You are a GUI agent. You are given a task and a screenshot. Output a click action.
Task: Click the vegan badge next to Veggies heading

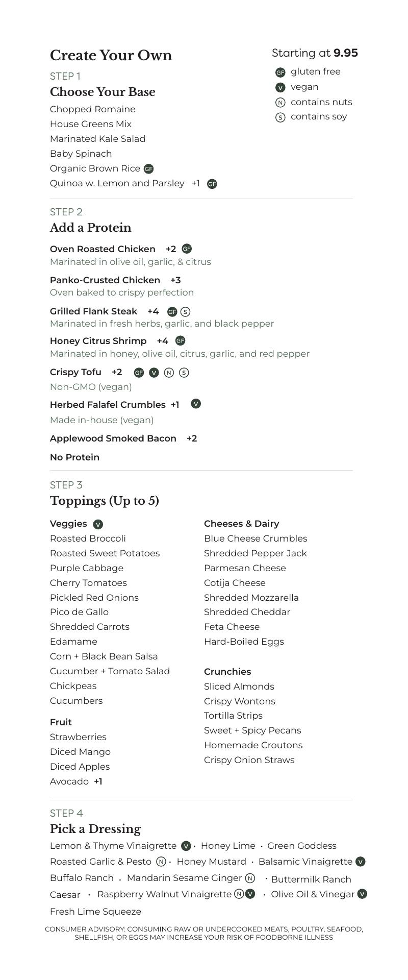pyautogui.click(x=98, y=524)
